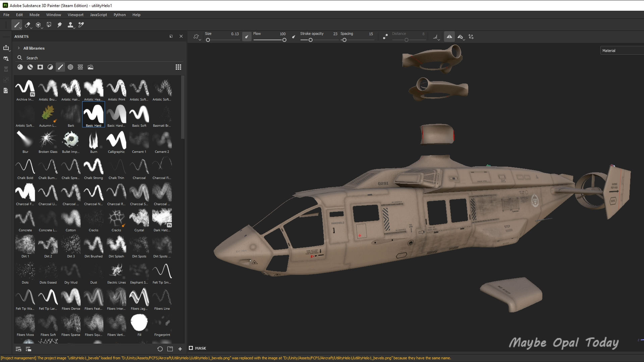
Task: Open the resources updater sidebar icon
Action: point(6,58)
